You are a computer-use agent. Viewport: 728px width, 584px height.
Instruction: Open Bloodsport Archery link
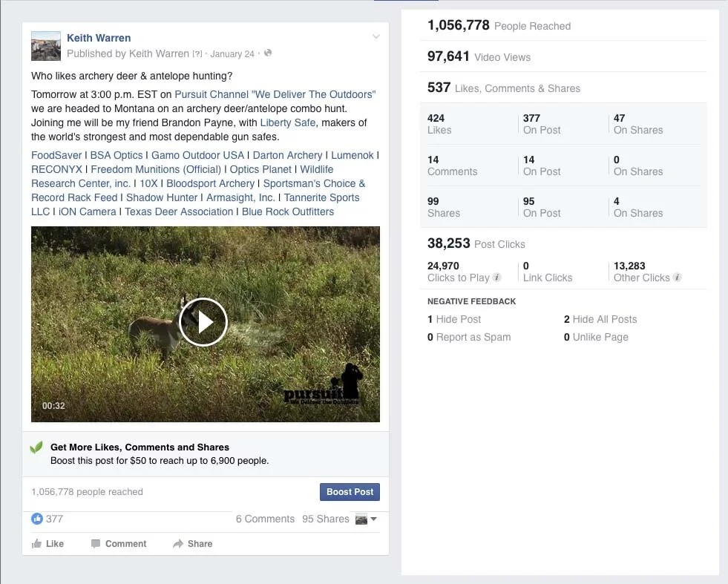point(210,183)
